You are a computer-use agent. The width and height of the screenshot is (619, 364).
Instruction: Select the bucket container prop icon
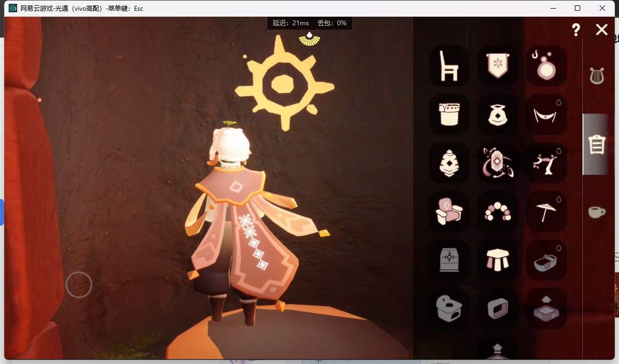449,115
